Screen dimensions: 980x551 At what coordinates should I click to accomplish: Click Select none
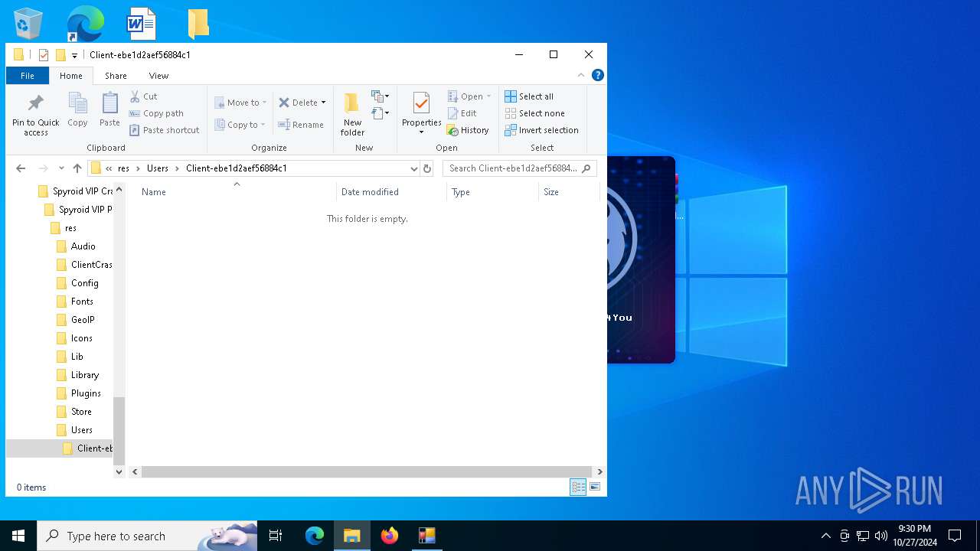point(534,113)
